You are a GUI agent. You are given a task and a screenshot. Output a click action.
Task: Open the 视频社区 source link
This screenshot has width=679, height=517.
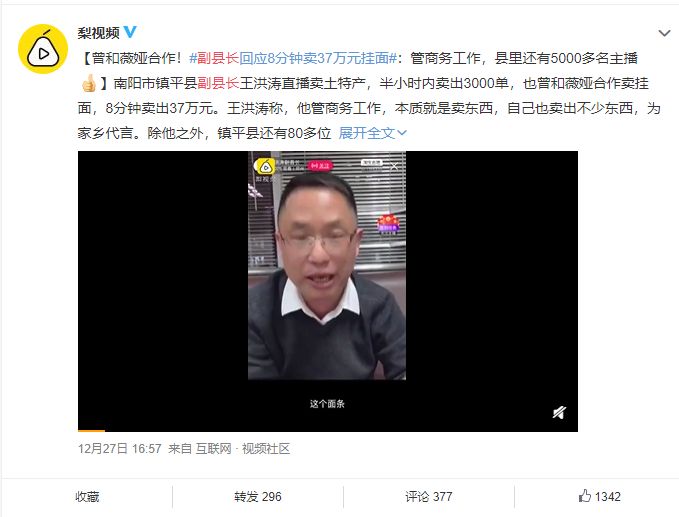[x=266, y=449]
